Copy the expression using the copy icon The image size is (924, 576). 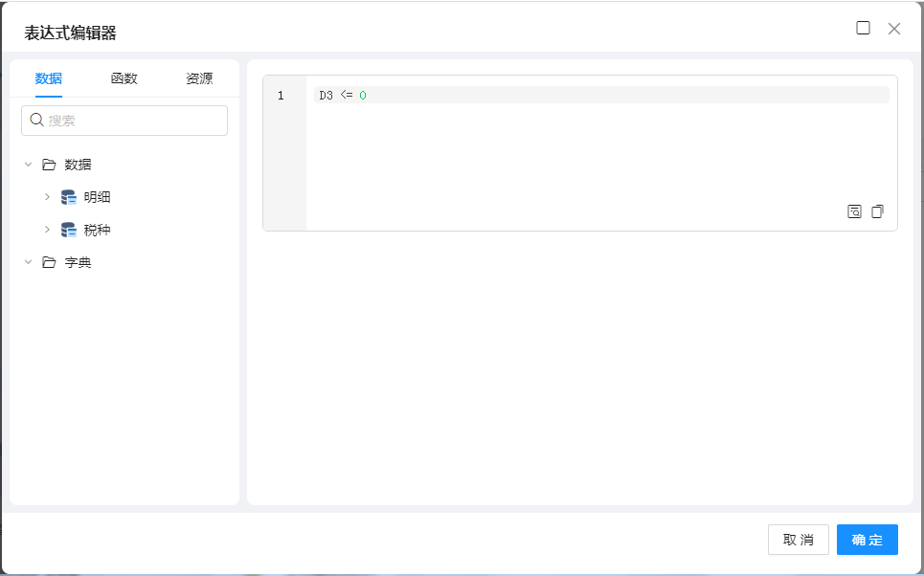point(877,211)
